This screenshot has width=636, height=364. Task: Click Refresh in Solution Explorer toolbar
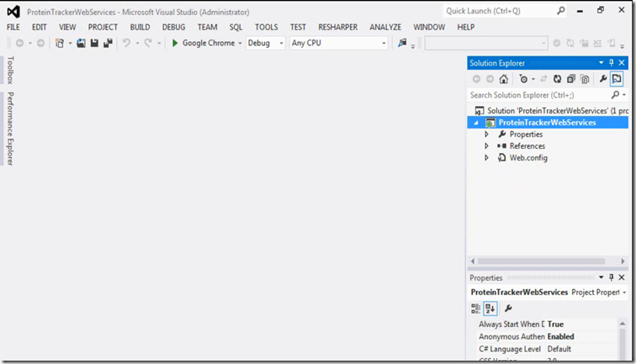(x=557, y=79)
